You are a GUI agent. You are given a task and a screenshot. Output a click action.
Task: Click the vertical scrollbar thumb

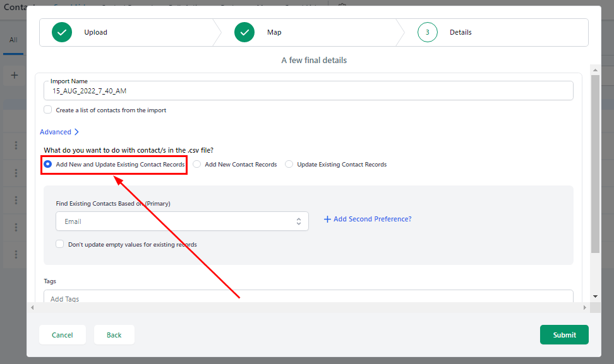click(595, 164)
